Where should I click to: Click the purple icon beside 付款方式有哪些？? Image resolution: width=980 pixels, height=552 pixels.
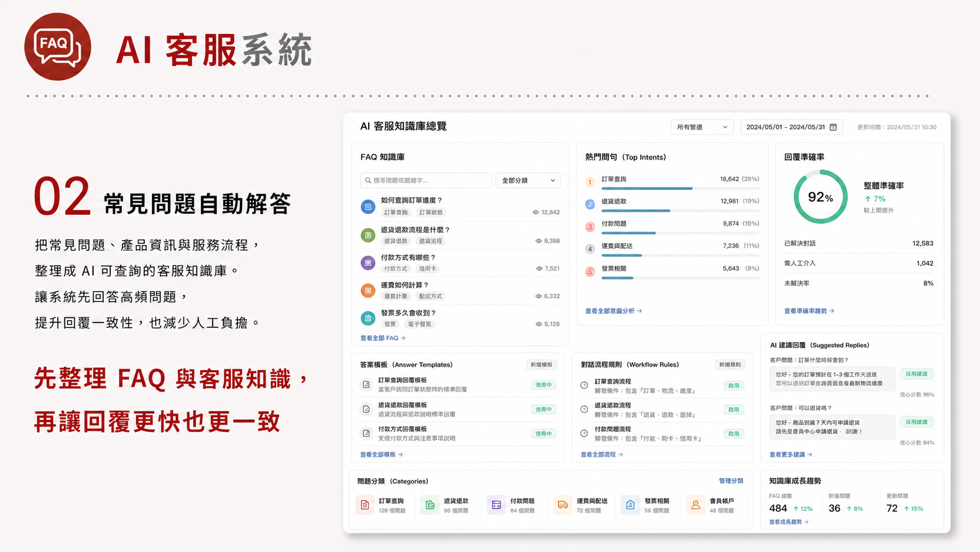(368, 263)
